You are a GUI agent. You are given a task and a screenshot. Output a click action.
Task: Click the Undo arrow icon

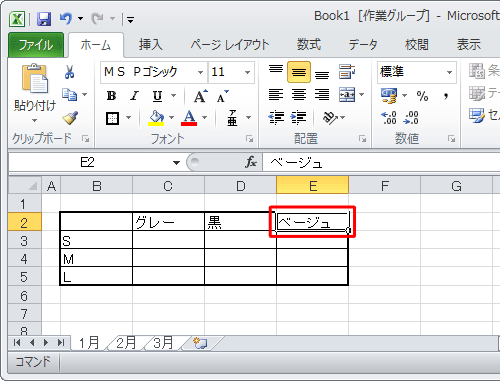click(66, 18)
